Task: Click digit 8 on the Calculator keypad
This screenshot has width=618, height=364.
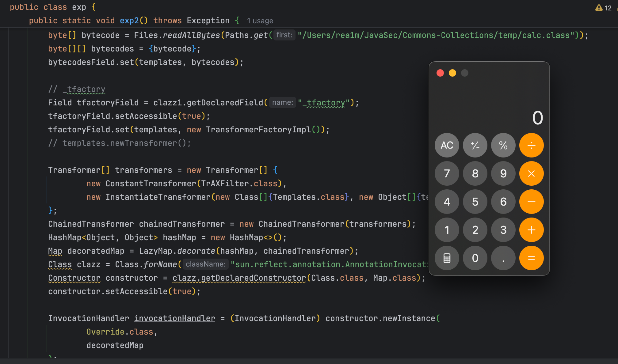Action: 475,173
